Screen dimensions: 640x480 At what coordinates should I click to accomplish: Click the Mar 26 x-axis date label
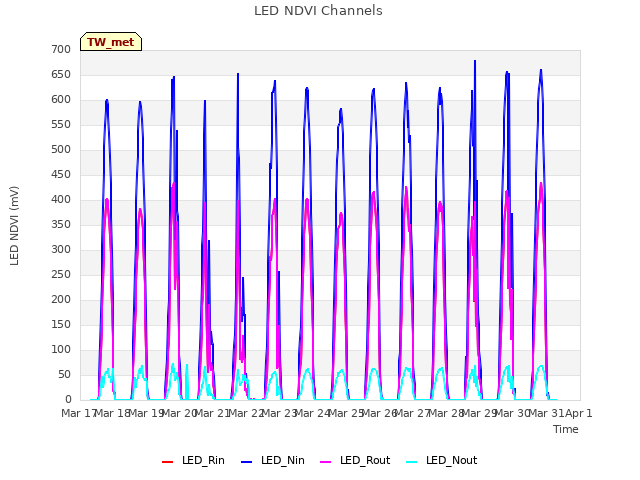tap(380, 413)
